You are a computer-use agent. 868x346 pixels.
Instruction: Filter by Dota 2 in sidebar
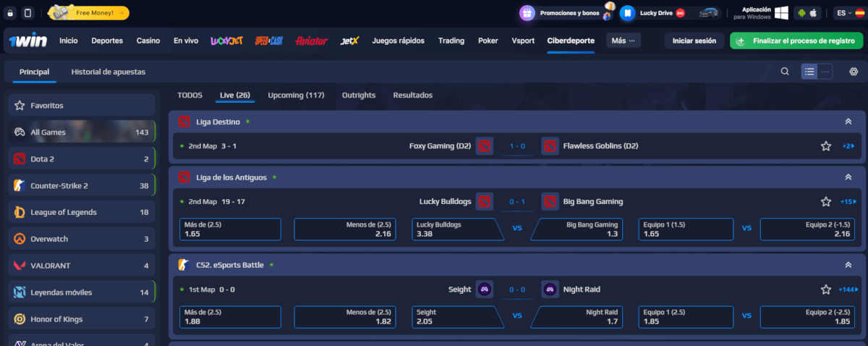click(x=82, y=159)
